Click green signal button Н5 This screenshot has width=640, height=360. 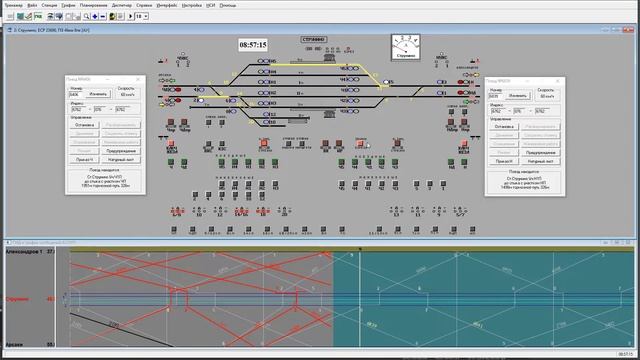pyautogui.click(x=221, y=163)
